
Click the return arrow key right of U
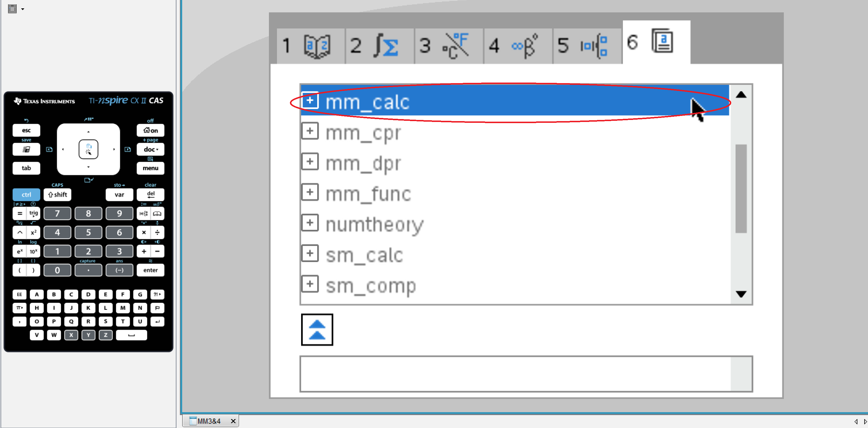tap(157, 321)
